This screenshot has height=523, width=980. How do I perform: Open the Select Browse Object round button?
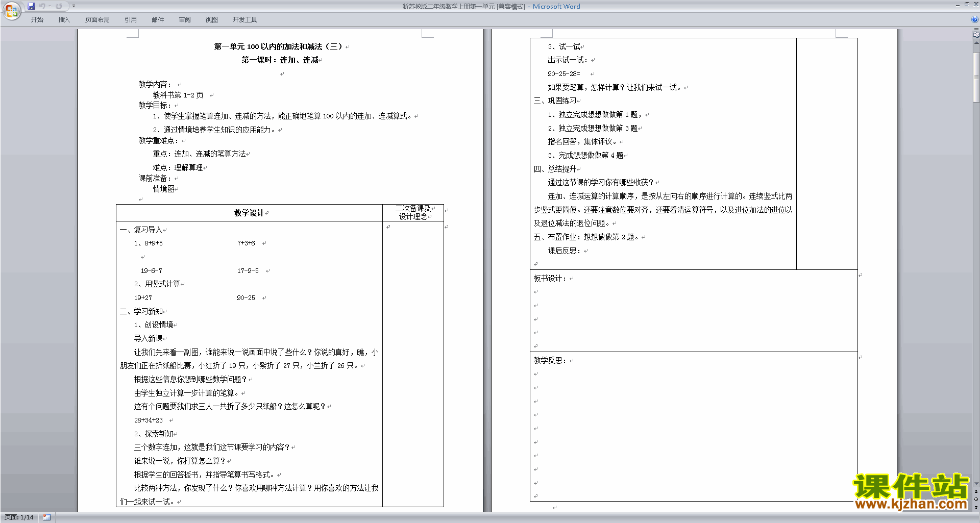click(976, 500)
